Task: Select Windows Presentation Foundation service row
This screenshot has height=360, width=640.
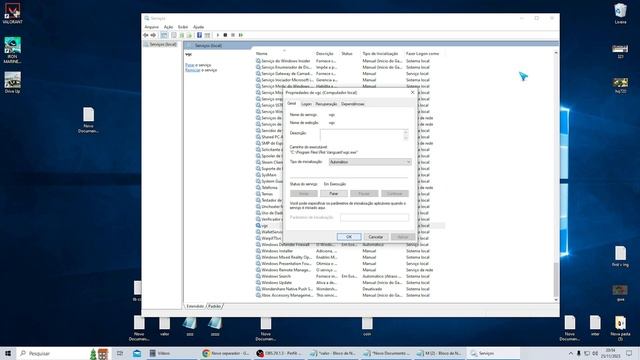Action: point(350,264)
